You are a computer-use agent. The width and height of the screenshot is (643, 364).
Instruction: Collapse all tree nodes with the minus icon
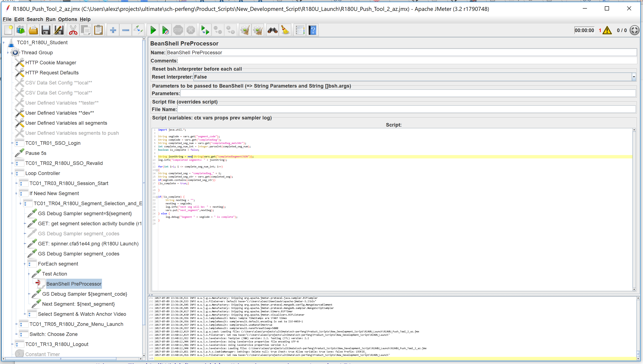[126, 30]
